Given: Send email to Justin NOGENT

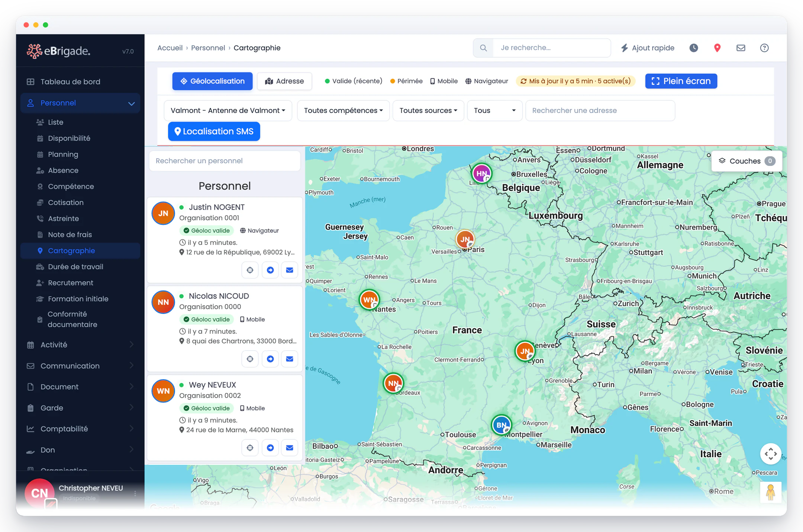Looking at the screenshot, I should 290,270.
